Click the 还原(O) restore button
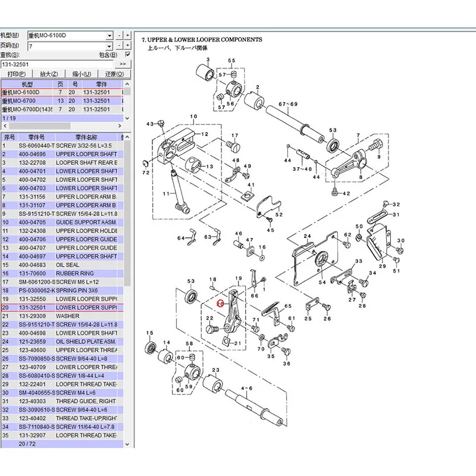The width and height of the screenshot is (476, 476). tap(114, 74)
